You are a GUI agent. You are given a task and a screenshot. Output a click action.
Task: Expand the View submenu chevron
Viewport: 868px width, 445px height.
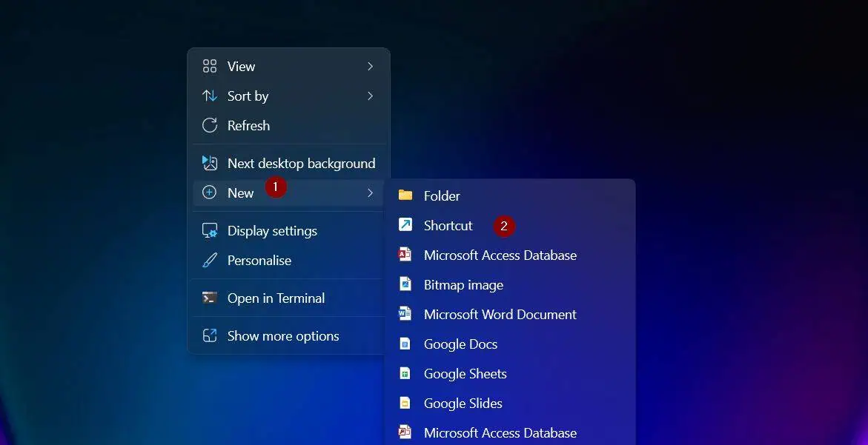coord(371,67)
